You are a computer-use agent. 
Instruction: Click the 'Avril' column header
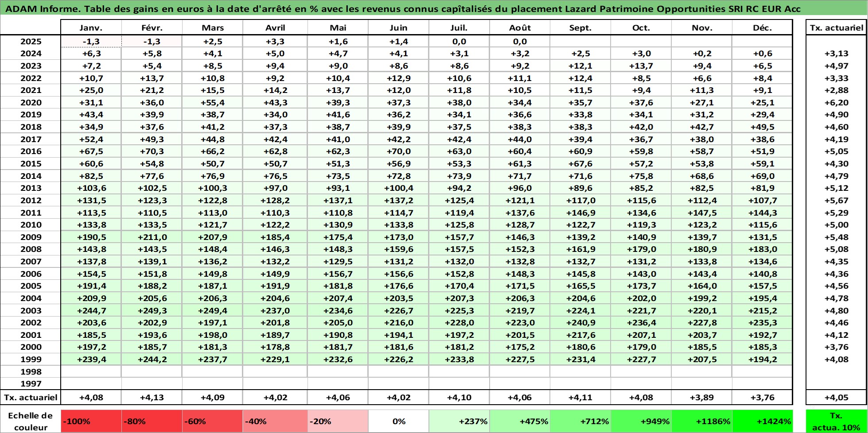[x=275, y=27]
